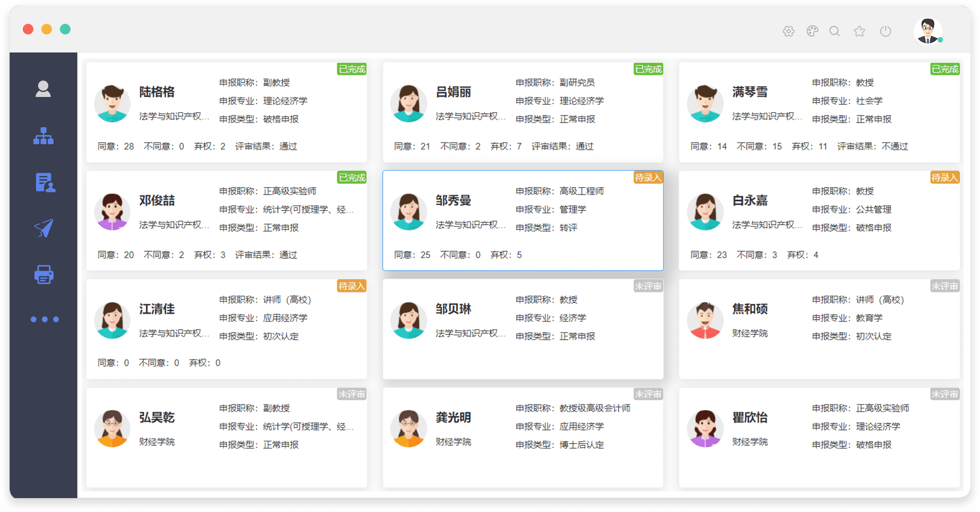Select the name 陆格格
This screenshot has height=512, width=980.
click(x=157, y=92)
